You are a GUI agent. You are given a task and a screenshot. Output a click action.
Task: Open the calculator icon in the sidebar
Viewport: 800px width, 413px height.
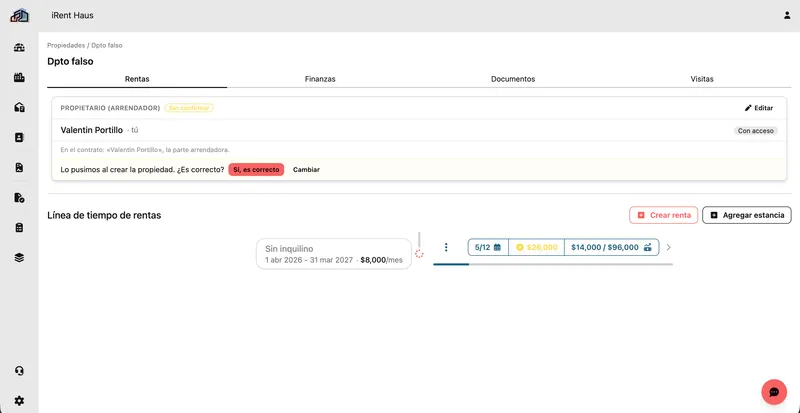coord(19,228)
